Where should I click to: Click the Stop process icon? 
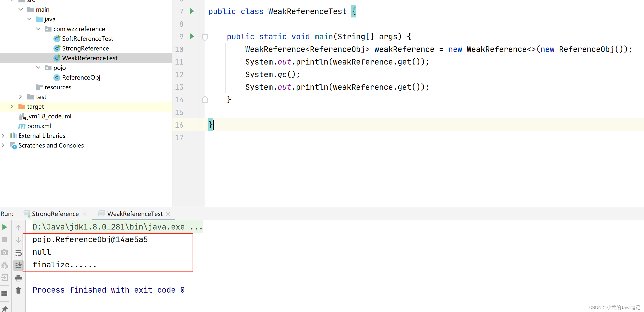click(5, 239)
